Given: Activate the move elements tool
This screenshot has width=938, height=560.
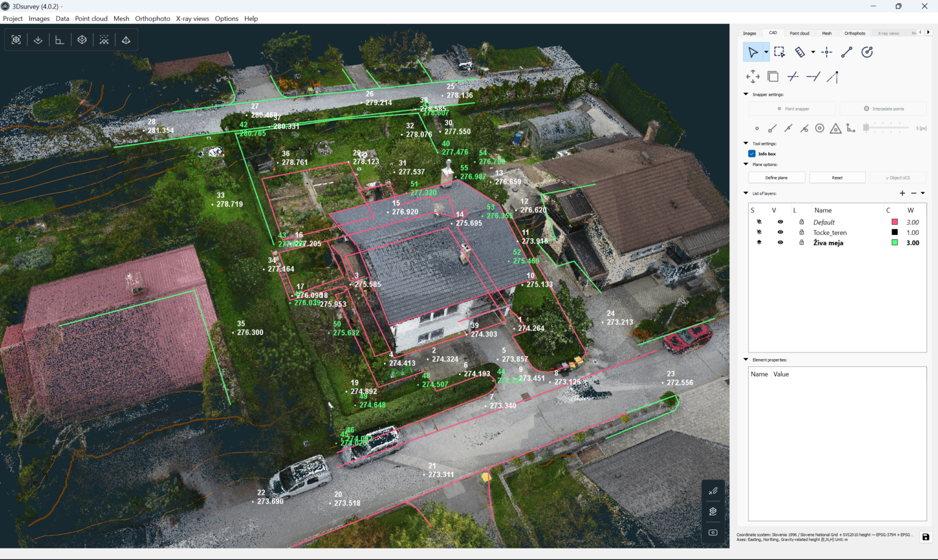Looking at the screenshot, I should pos(753,76).
